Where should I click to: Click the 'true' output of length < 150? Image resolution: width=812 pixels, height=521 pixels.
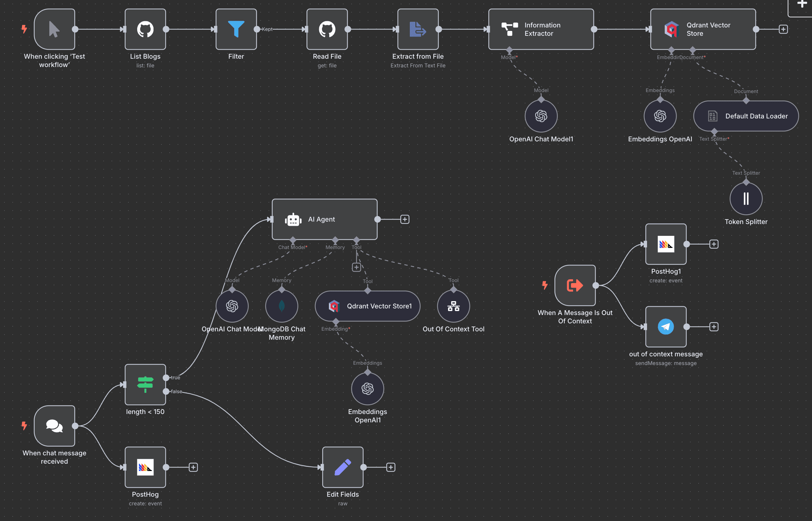coord(166,378)
